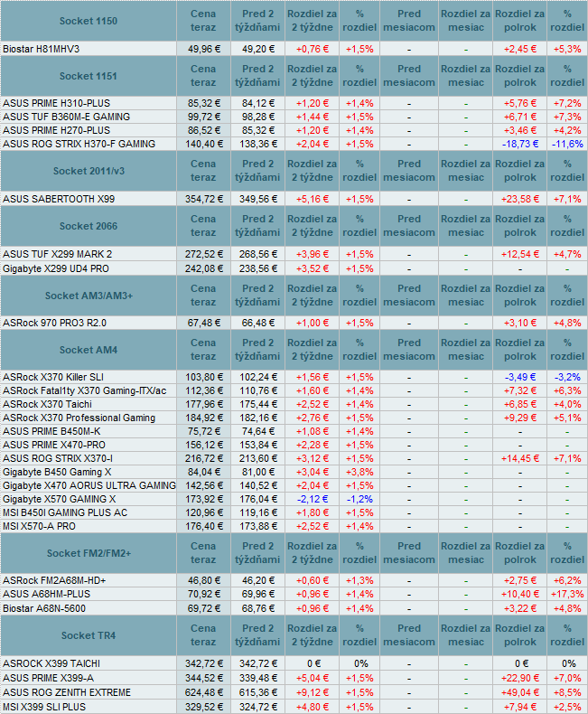Select MSI X570-A PRO product name

pos(39,526)
